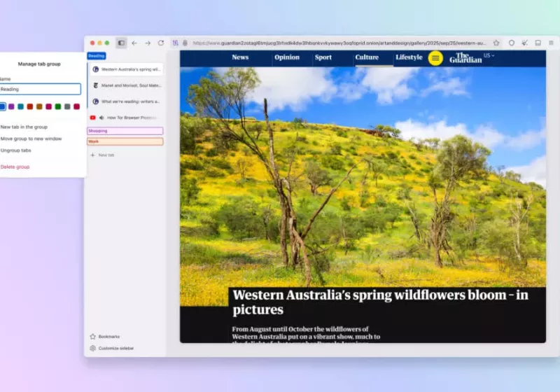Open the Culture section

coord(367,57)
